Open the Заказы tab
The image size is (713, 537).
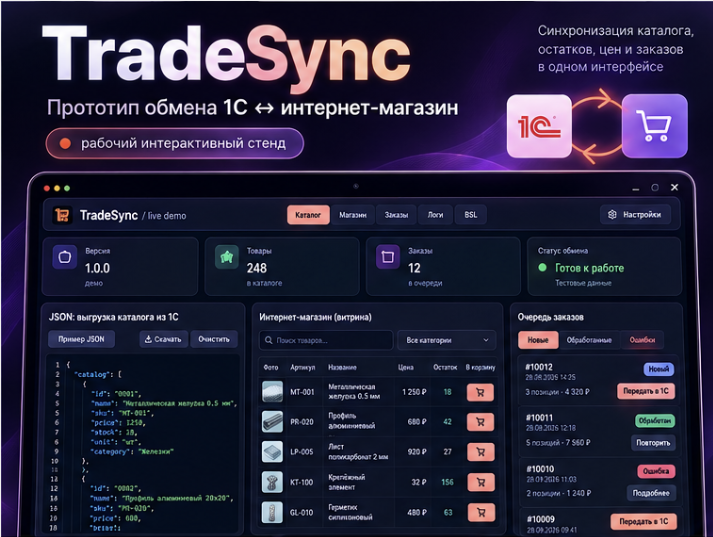coord(396,215)
